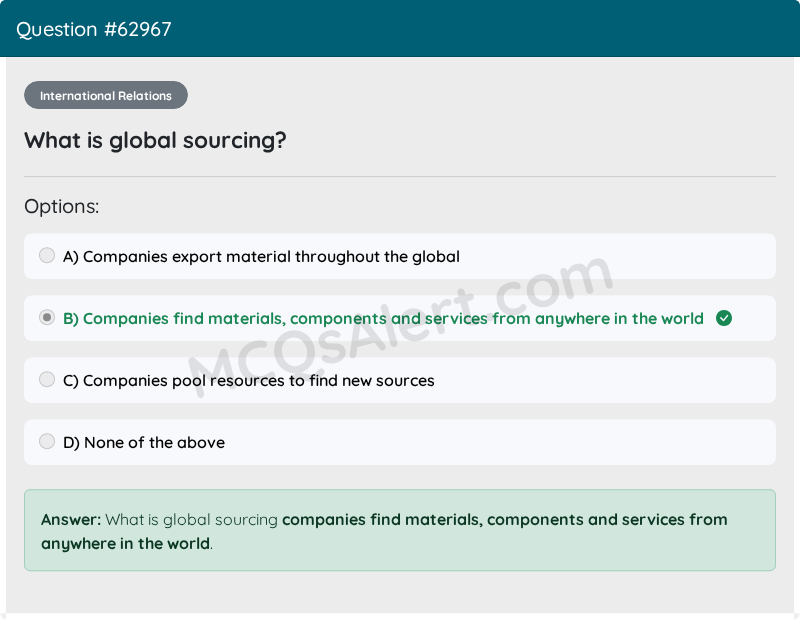Click the question text 'What is global sourcing?'
This screenshot has height=644, width=800.
click(x=155, y=140)
